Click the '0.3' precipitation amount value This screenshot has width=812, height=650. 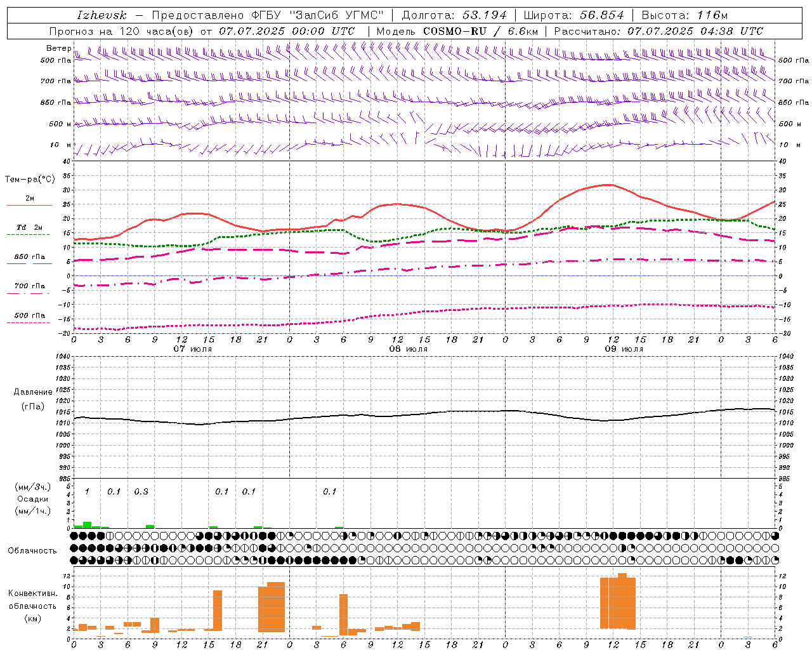(141, 492)
